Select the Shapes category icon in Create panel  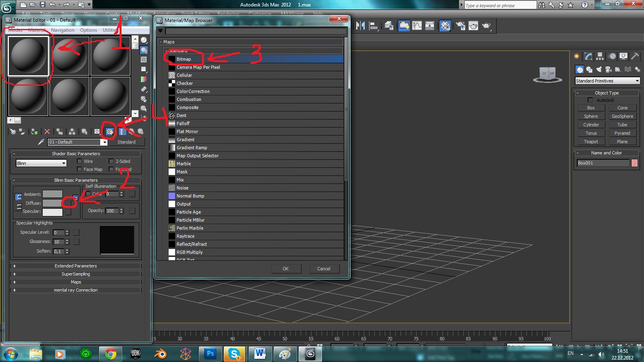click(589, 70)
